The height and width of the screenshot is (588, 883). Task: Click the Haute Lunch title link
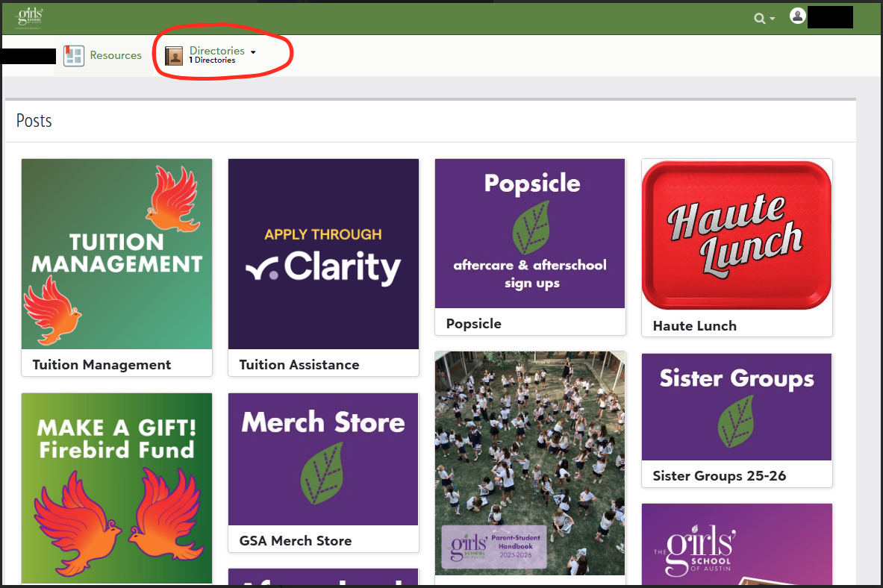point(694,325)
